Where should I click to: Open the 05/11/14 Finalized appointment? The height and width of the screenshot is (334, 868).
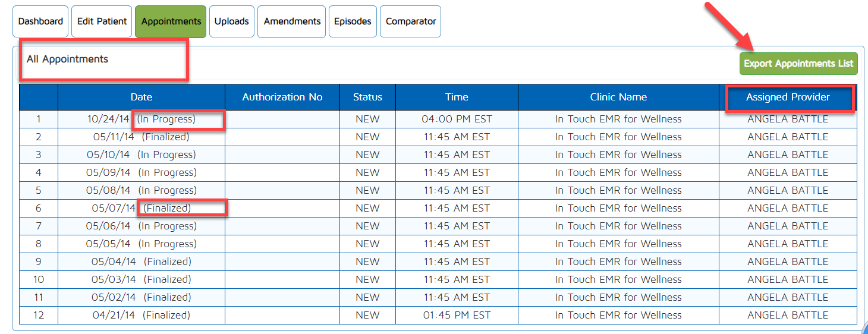click(141, 137)
